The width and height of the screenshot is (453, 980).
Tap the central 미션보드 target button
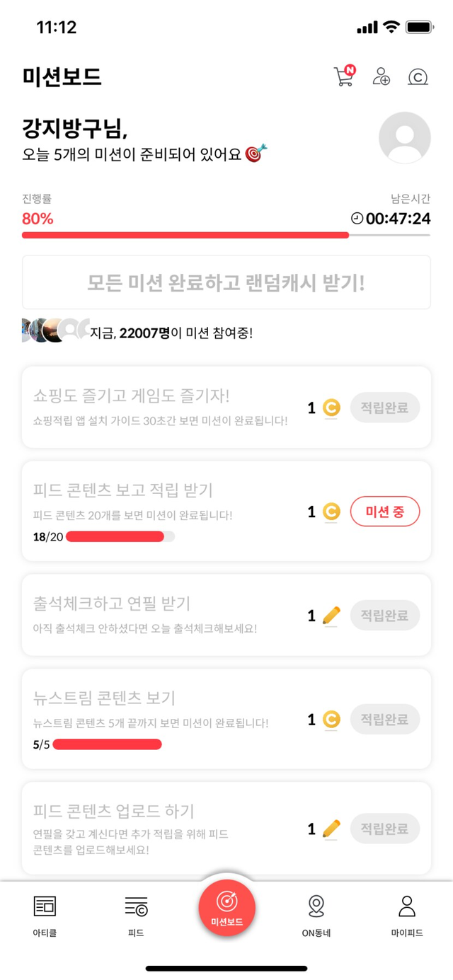click(226, 909)
